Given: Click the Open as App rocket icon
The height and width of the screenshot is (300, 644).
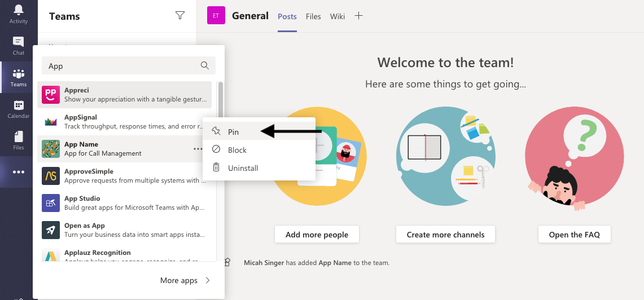Looking at the screenshot, I should tap(51, 230).
